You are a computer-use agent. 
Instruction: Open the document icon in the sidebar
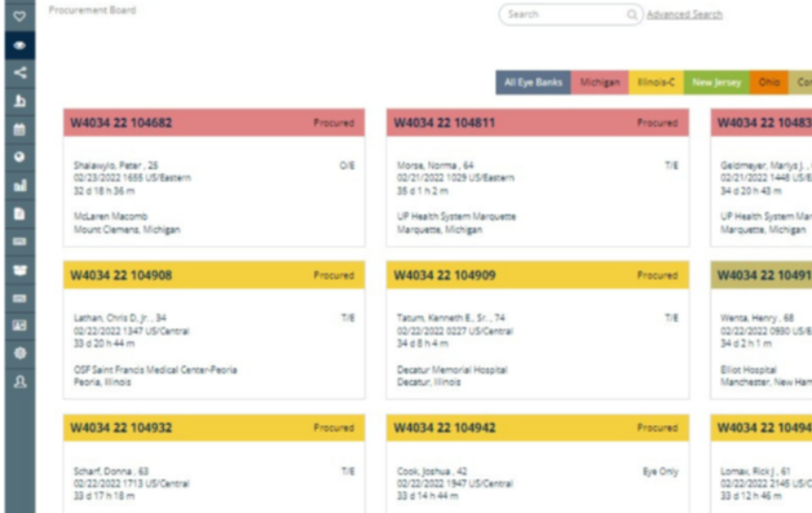point(19,213)
